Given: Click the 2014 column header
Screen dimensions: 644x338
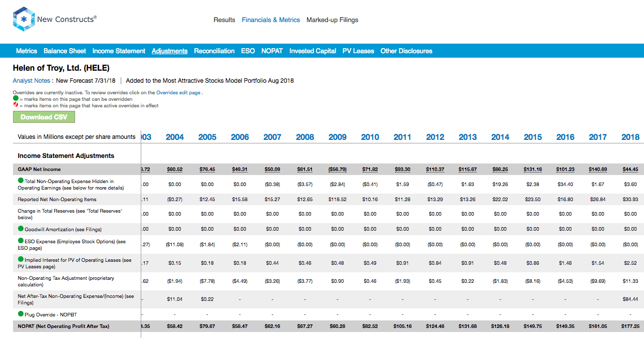Looking at the screenshot, I should coord(500,137).
